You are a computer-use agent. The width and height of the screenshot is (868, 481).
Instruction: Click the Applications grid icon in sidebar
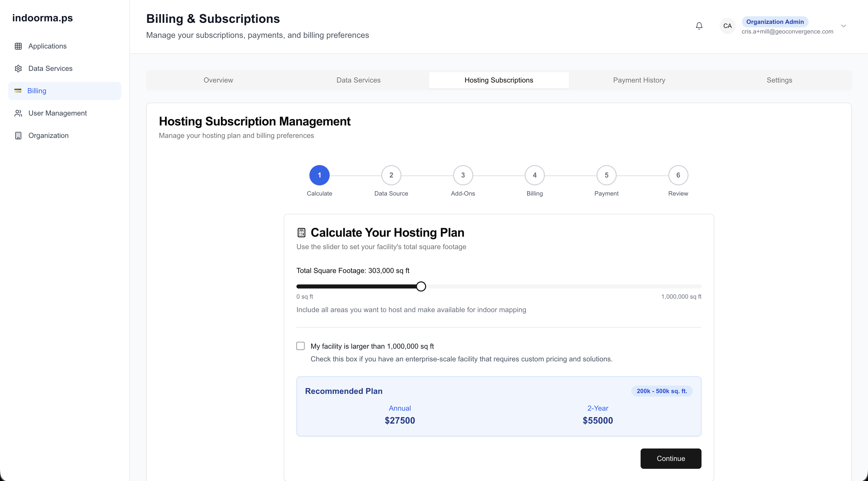(x=18, y=46)
